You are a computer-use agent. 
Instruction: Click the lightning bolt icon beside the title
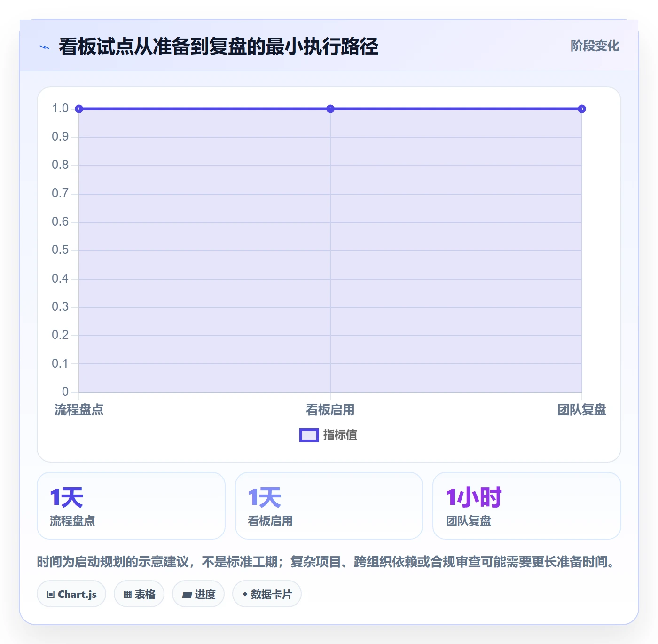click(45, 47)
